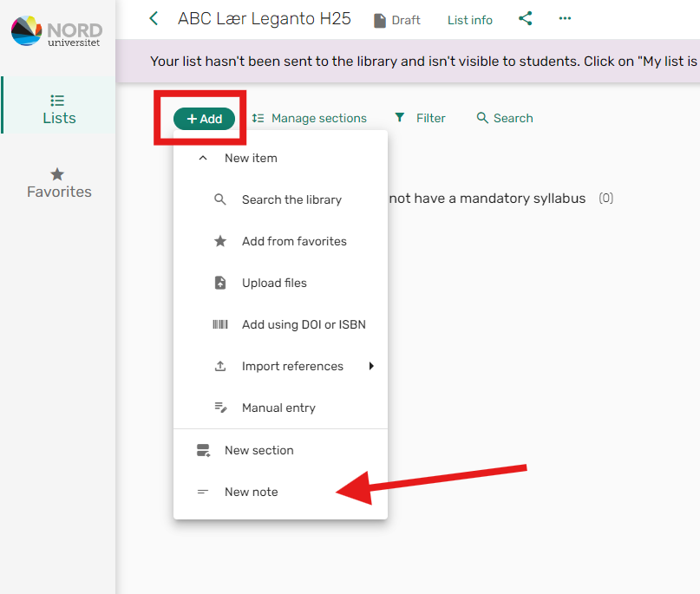Click the share icon
Screen dimensions: 700x594
pyautogui.click(x=525, y=18)
